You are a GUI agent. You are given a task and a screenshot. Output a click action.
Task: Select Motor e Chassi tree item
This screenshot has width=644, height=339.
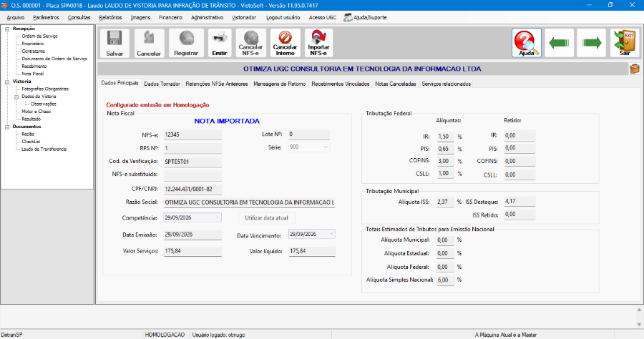36,112
